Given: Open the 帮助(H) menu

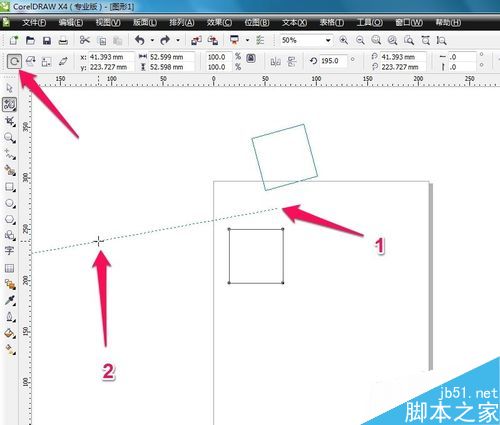Looking at the screenshot, I should coord(448,23).
